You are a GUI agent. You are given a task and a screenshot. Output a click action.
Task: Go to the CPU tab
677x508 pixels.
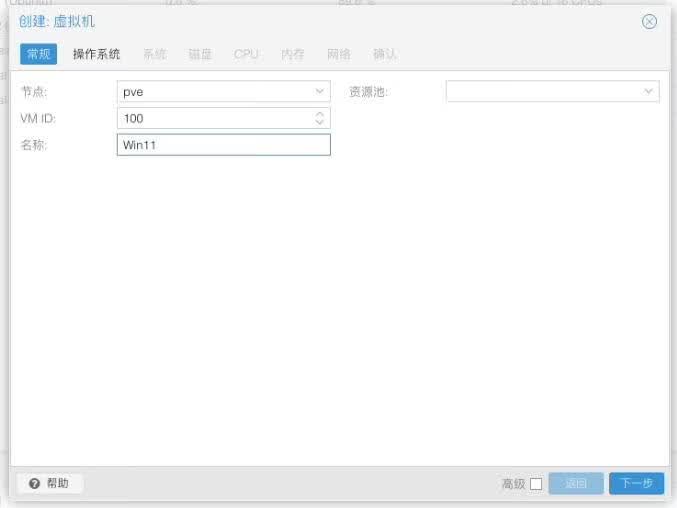pyautogui.click(x=246, y=54)
